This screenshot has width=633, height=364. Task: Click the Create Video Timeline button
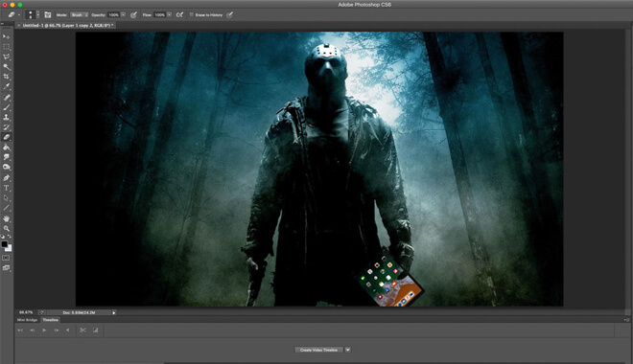click(x=319, y=350)
